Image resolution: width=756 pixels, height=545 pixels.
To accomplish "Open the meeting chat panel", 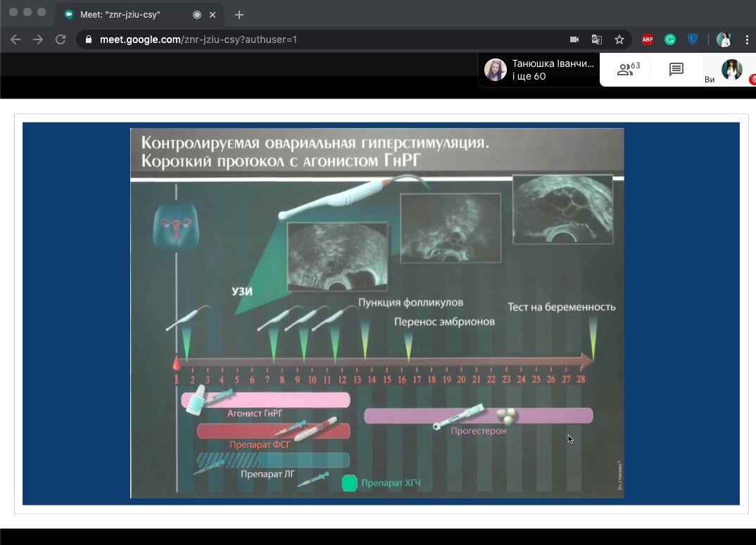I will pos(676,69).
